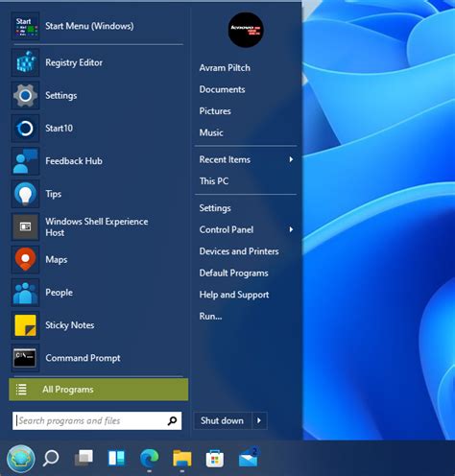Click the Microsoft Edge taskbar icon
The width and height of the screenshot is (455, 476).
150,458
